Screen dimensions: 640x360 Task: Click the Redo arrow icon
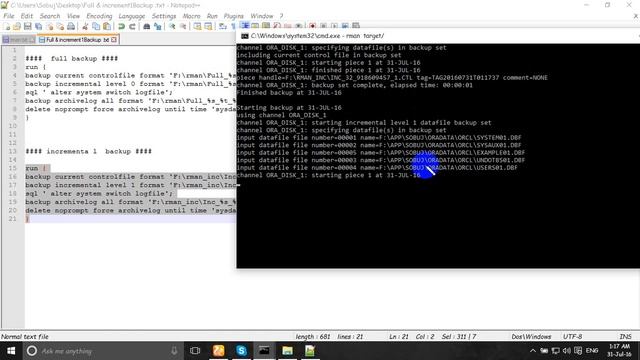132,27
